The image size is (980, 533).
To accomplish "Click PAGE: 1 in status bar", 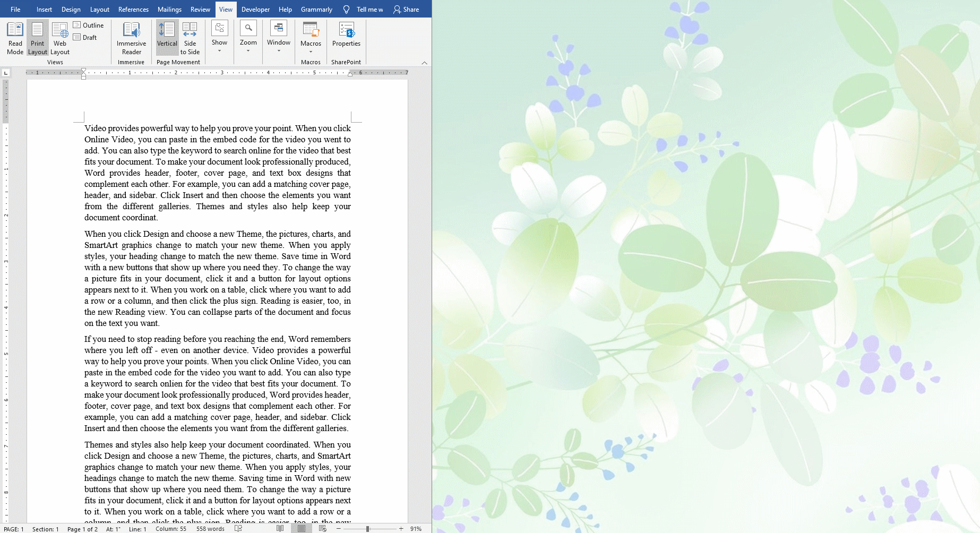I will pyautogui.click(x=14, y=529).
